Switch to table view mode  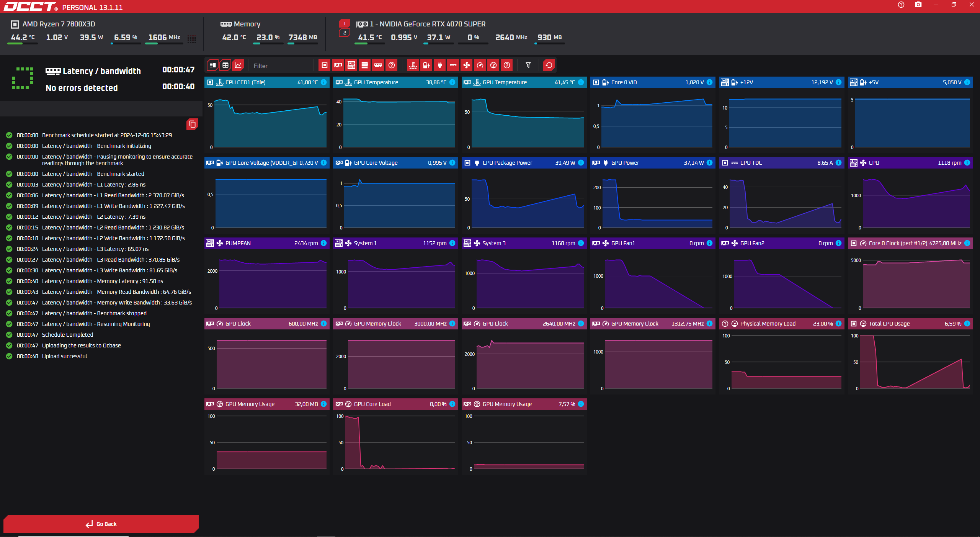[x=225, y=65]
